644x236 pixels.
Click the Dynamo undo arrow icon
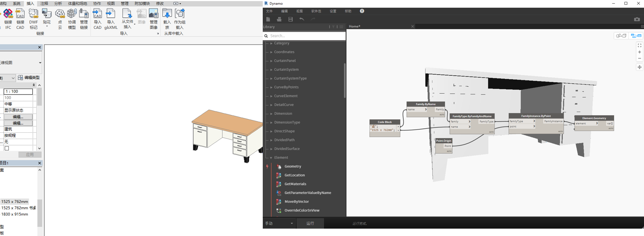click(302, 19)
